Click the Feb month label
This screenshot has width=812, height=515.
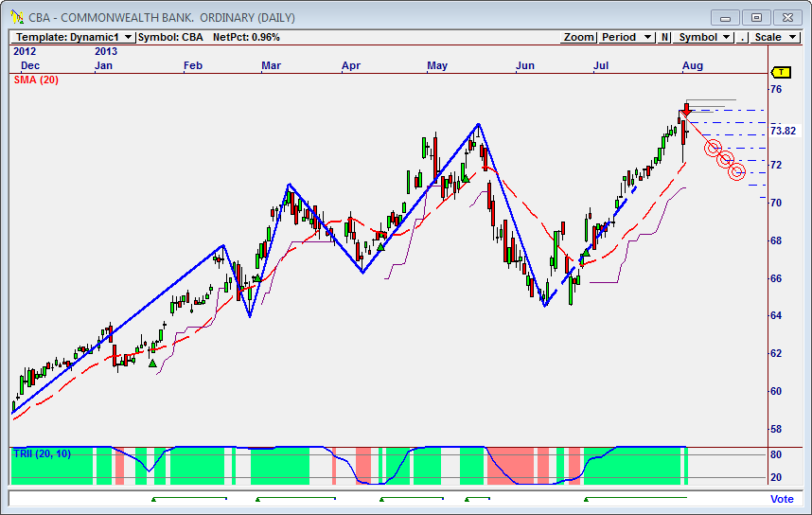(193, 66)
